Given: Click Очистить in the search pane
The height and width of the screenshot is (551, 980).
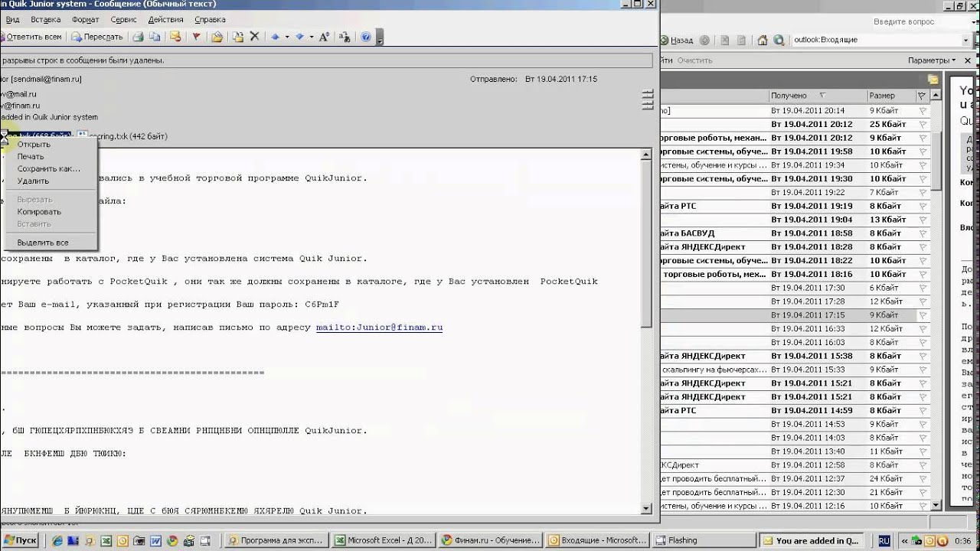Looking at the screenshot, I should click(694, 60).
